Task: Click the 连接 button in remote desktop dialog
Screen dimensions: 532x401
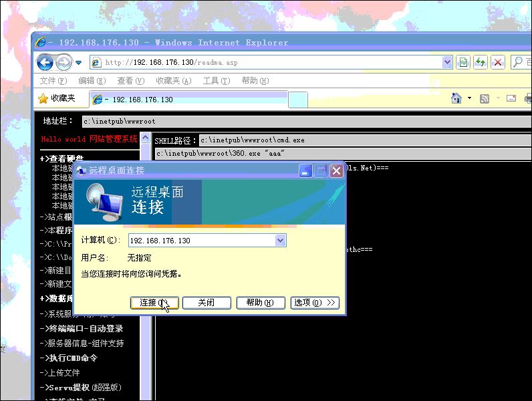Action: coord(154,303)
